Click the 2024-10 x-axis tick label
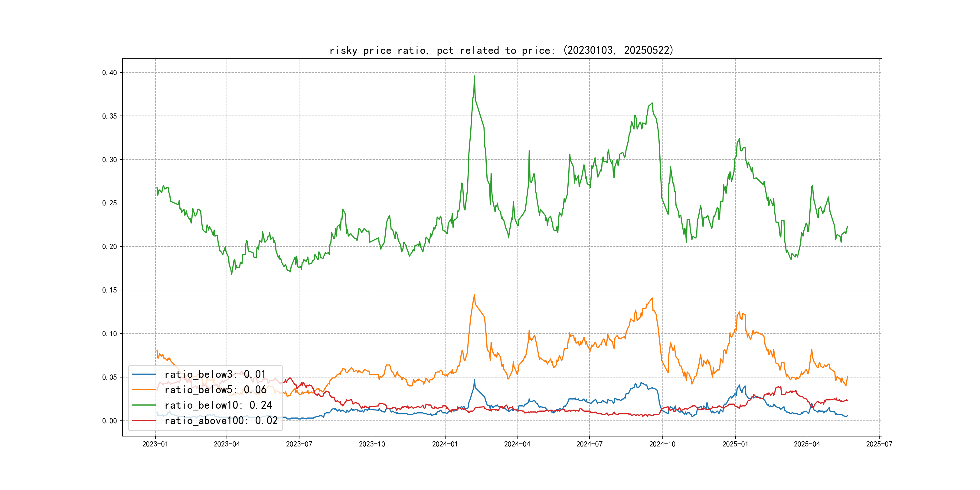This screenshot has width=980, height=490. 662,444
